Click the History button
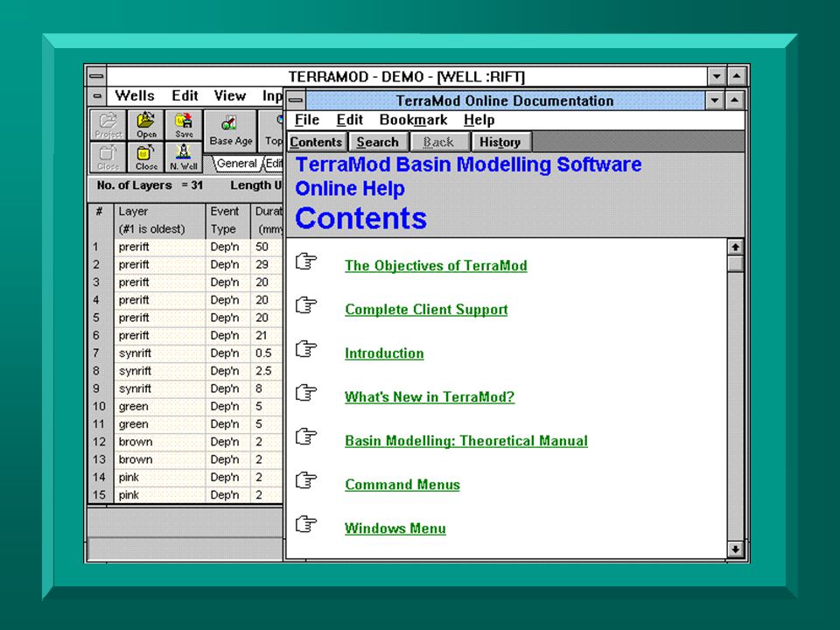840x630 pixels. click(500, 142)
